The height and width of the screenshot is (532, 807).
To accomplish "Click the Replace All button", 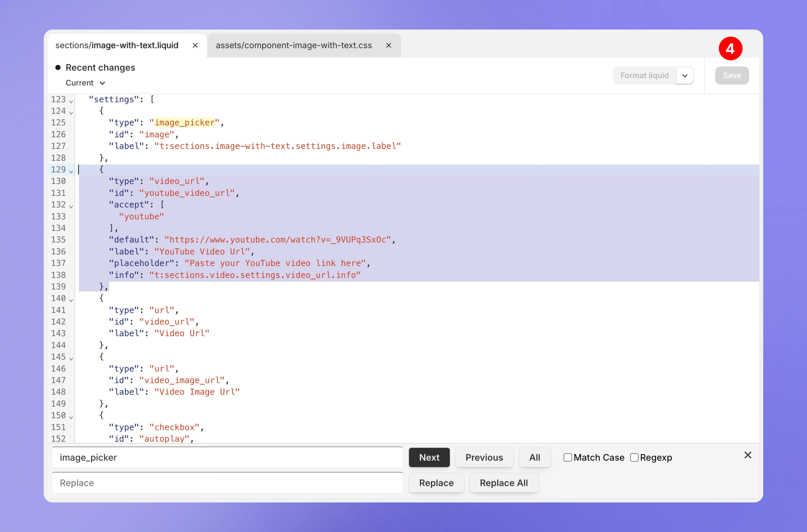I will tap(503, 483).
